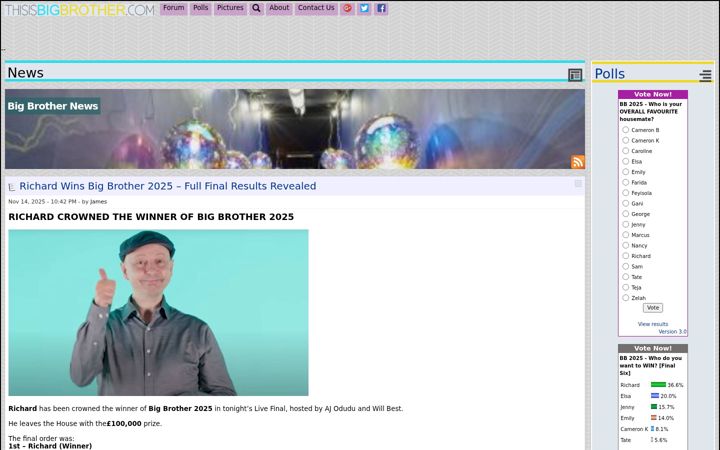This screenshot has height=450, width=720.
Task: Select Zelah radio option
Action: [x=625, y=298]
